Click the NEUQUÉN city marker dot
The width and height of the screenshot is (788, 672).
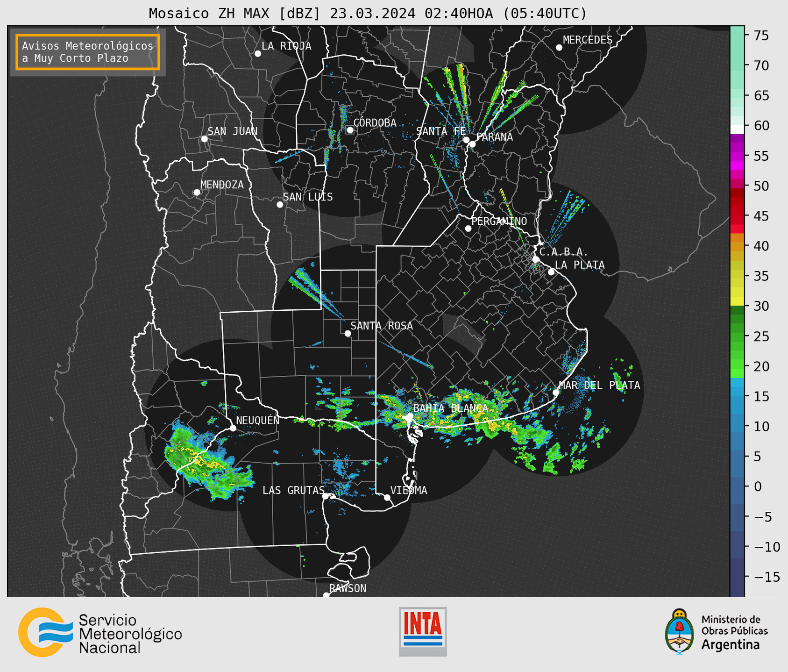[233, 428]
